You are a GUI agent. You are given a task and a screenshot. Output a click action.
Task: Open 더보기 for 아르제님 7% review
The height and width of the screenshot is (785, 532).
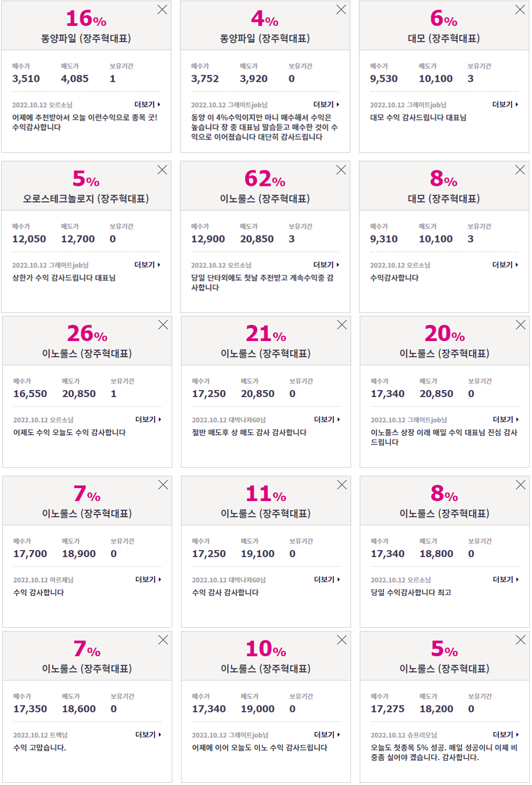149,579
